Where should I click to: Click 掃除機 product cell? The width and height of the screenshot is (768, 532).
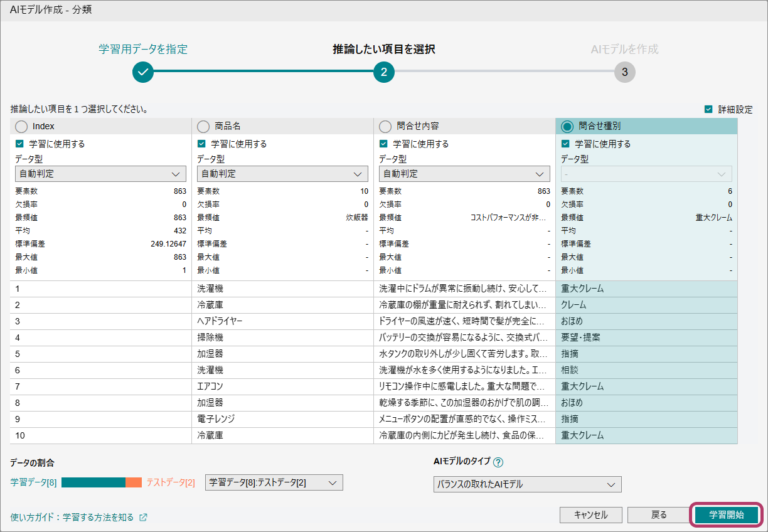click(x=282, y=338)
